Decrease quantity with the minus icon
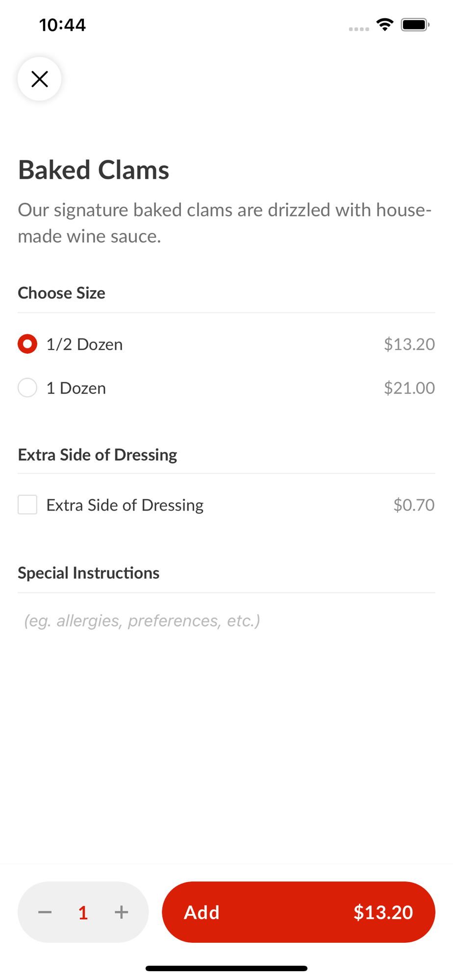Image resolution: width=453 pixels, height=980 pixels. (x=45, y=912)
